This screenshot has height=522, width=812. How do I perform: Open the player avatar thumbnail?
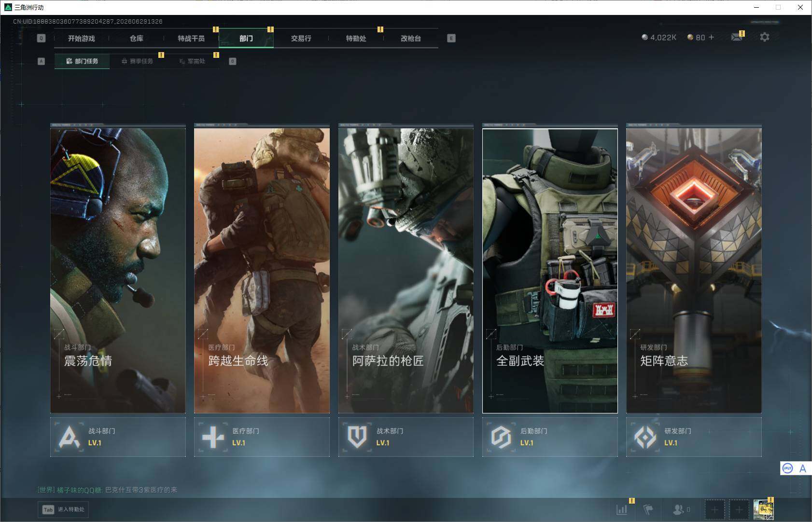[x=763, y=509]
